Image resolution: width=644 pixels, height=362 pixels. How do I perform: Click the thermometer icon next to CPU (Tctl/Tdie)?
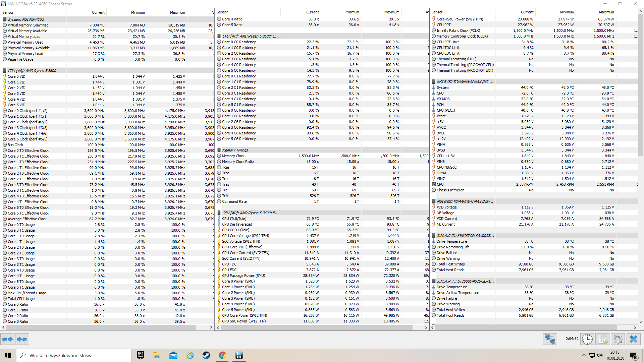pos(219,219)
